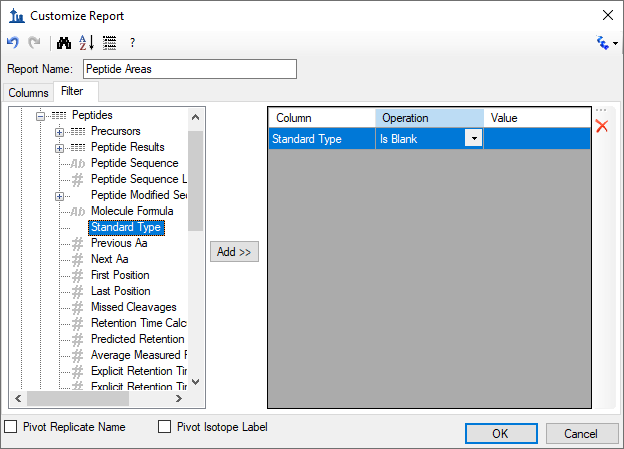The width and height of the screenshot is (624, 449).
Task: Sort columns alphabetically with A-Z icon
Action: click(x=86, y=42)
